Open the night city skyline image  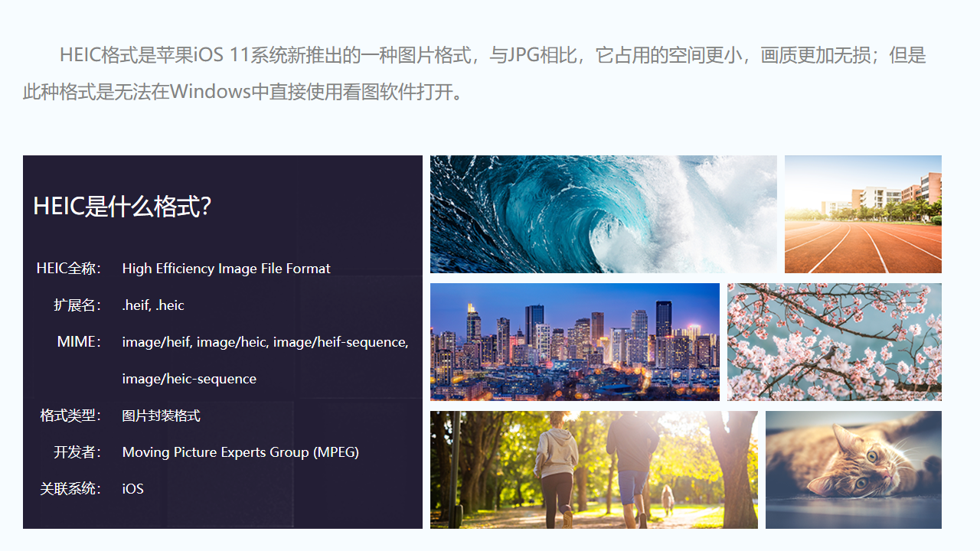[574, 341]
